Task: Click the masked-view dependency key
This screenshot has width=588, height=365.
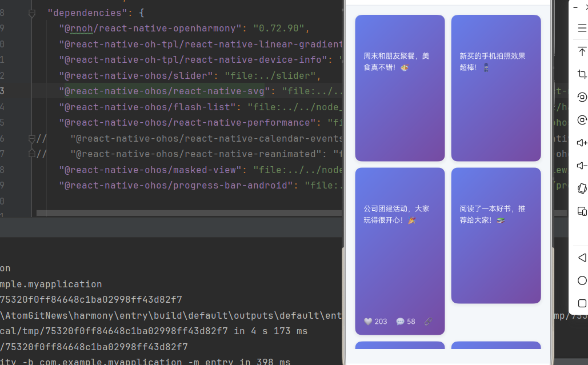Action: 150,170
